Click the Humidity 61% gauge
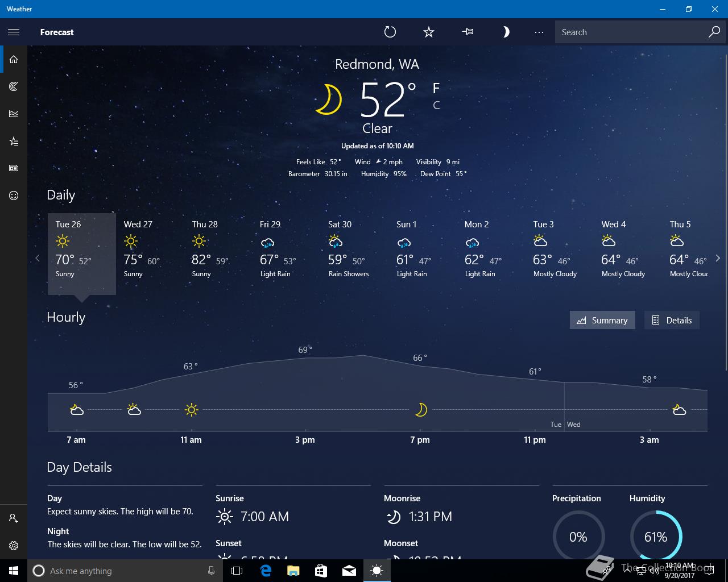The height and width of the screenshot is (582, 728). (x=656, y=537)
